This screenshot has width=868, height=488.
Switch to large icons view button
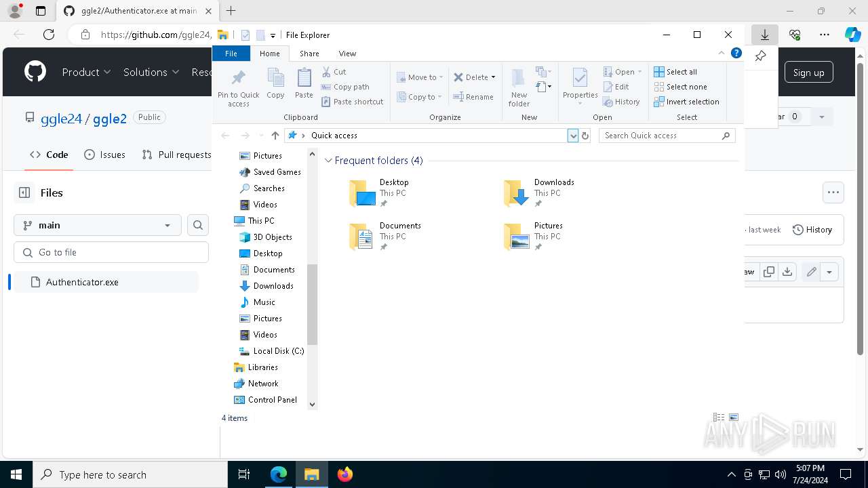point(734,418)
